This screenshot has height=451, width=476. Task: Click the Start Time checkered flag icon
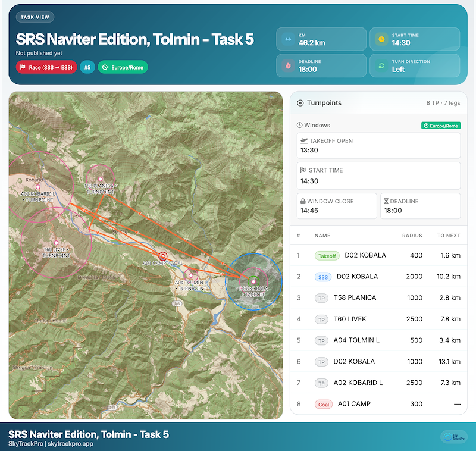tap(303, 170)
